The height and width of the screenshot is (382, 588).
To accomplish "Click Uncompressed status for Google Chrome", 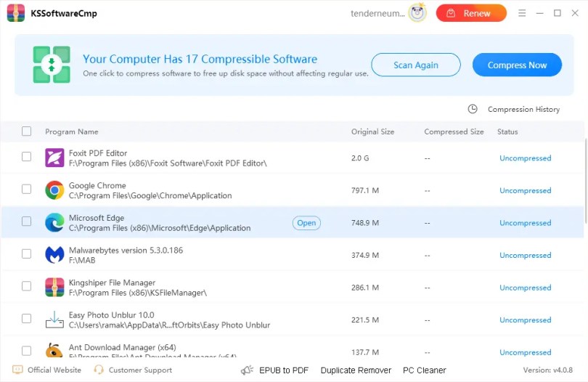I will point(525,190).
